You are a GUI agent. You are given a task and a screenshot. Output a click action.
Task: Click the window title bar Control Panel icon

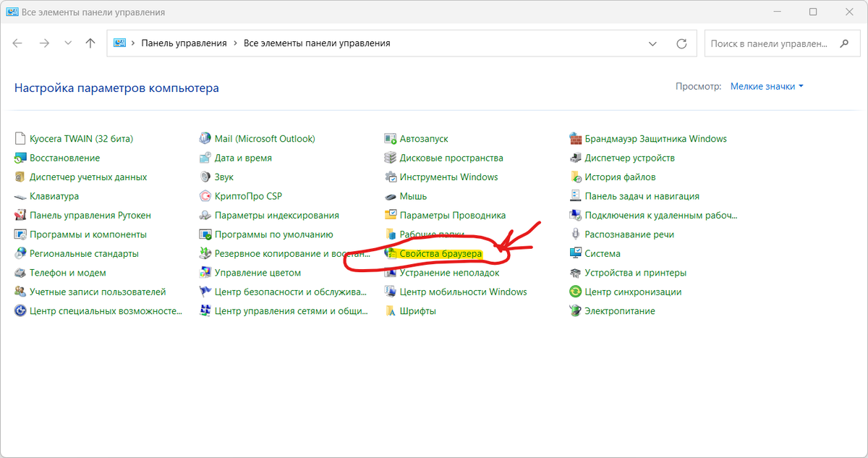tap(12, 12)
